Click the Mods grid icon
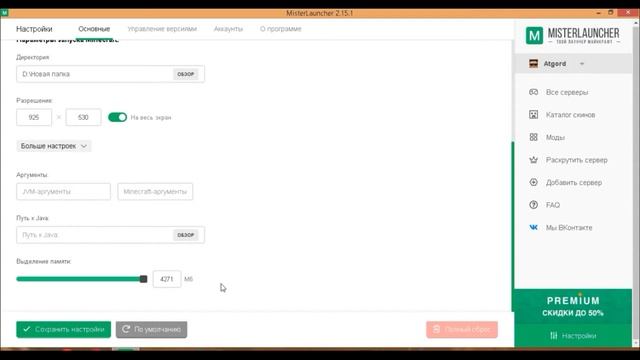Viewport: 640px width, 360px height. tap(533, 137)
